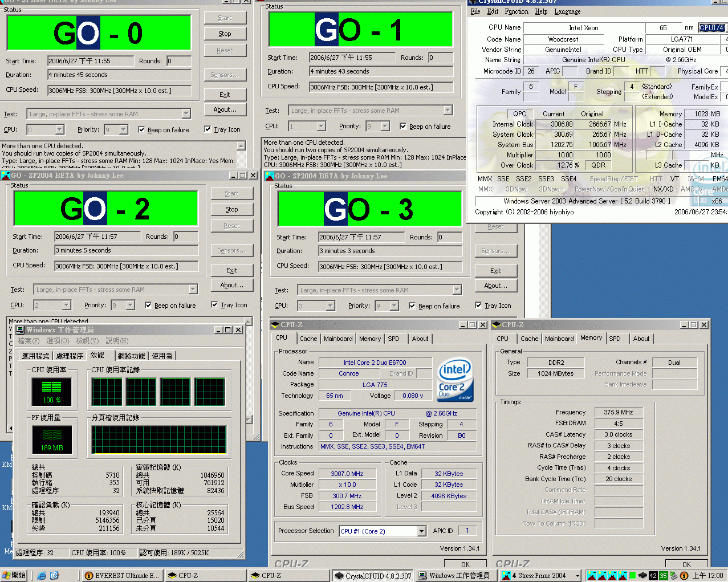Toggle Beep on failure in the GO - 0 window

141,130
